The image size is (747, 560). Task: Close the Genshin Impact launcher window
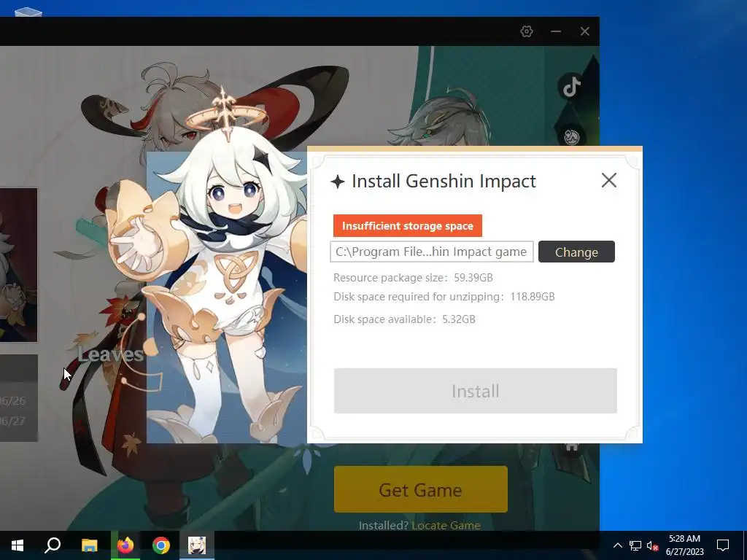[x=584, y=31]
